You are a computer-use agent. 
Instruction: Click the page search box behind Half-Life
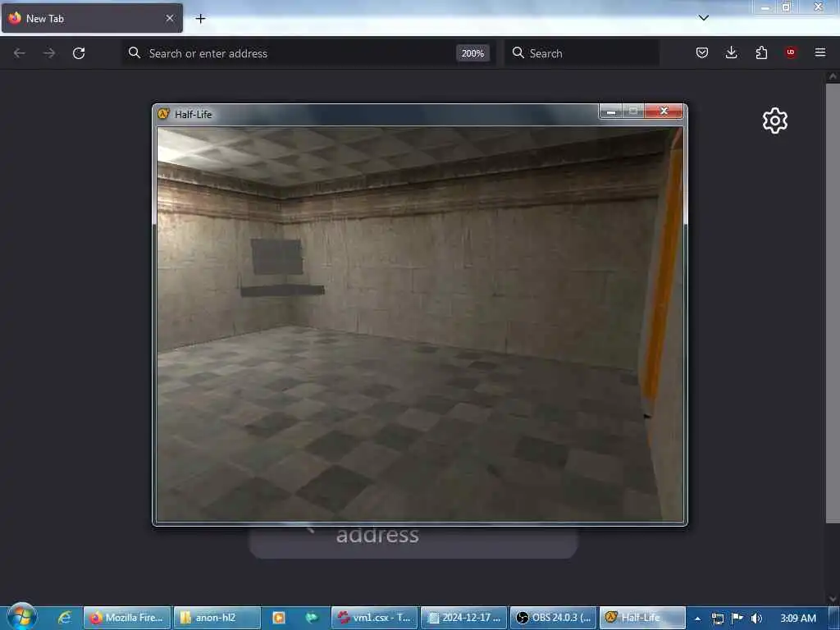tap(413, 541)
